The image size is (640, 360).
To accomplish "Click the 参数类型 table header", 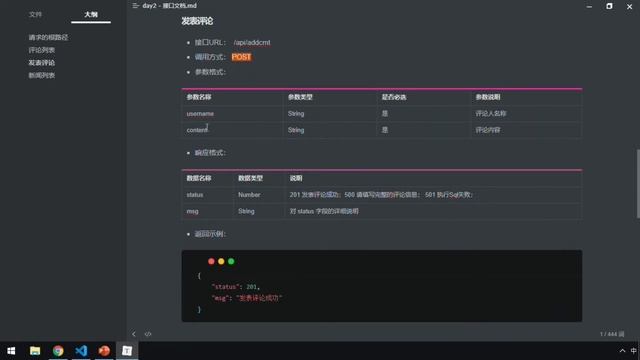I will (300, 97).
